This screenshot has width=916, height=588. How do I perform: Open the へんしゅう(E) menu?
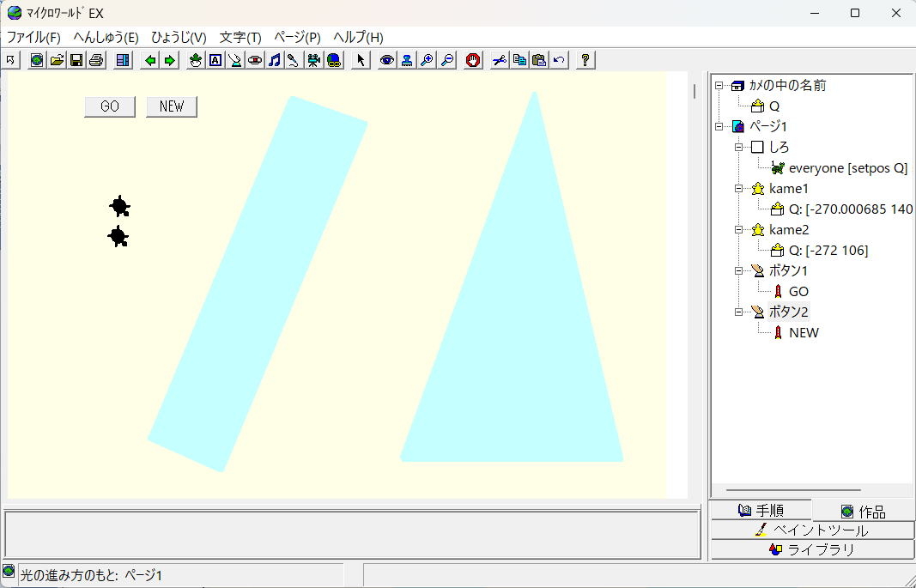pyautogui.click(x=106, y=38)
